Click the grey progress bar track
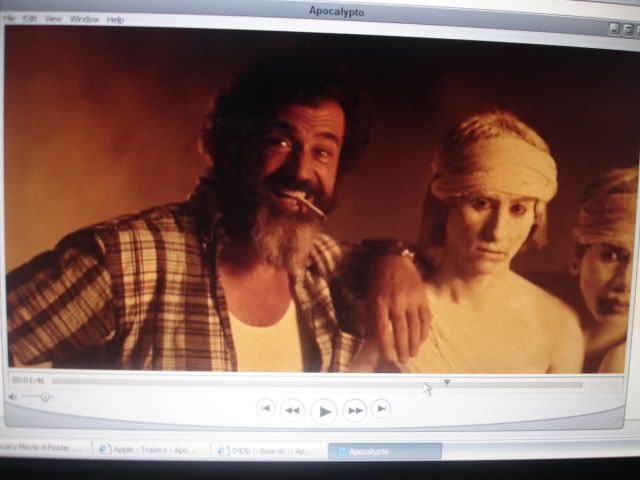 (317, 383)
